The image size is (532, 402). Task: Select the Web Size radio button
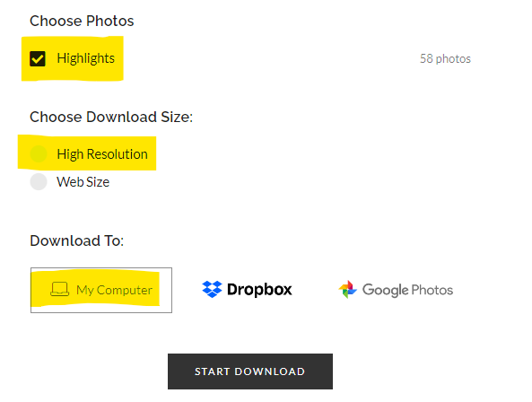point(39,182)
